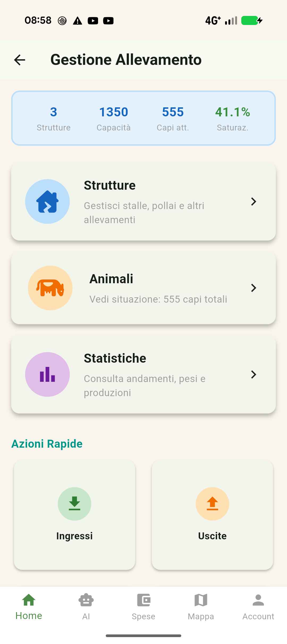Open Strutture via blue house icon
Screen dimensions: 287x644
pyautogui.click(x=48, y=201)
